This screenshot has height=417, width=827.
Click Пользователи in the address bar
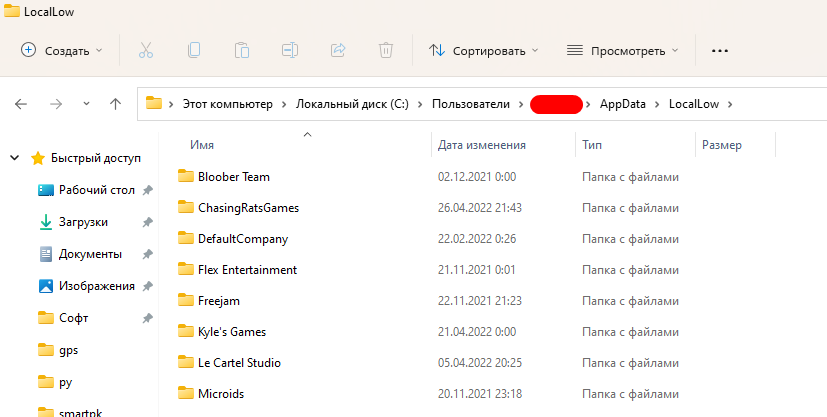tap(471, 104)
